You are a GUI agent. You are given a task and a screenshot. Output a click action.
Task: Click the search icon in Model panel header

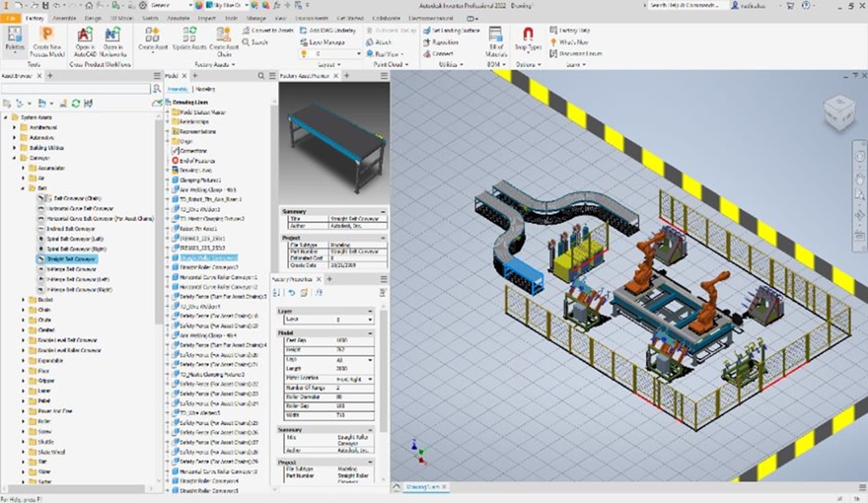coord(261,76)
